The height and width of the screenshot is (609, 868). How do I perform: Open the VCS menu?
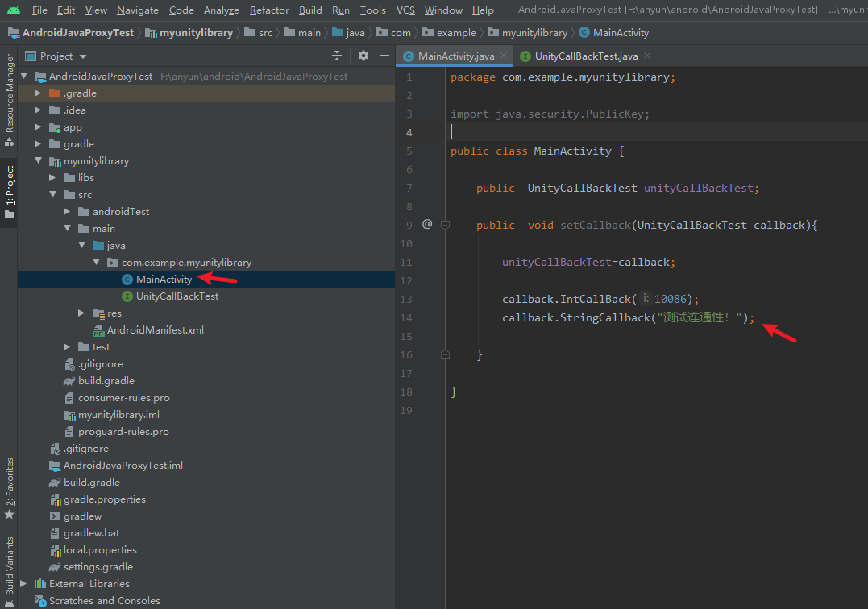click(405, 10)
